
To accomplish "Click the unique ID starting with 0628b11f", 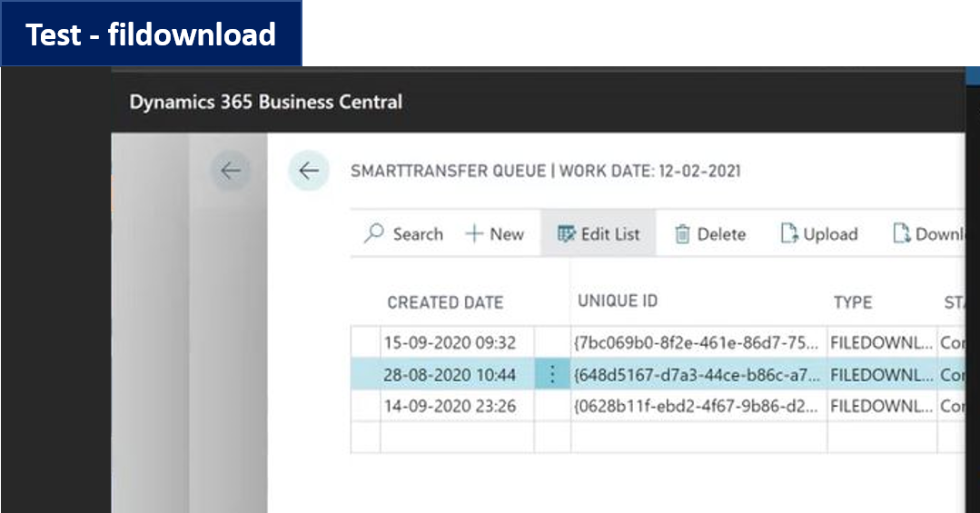I will (698, 406).
